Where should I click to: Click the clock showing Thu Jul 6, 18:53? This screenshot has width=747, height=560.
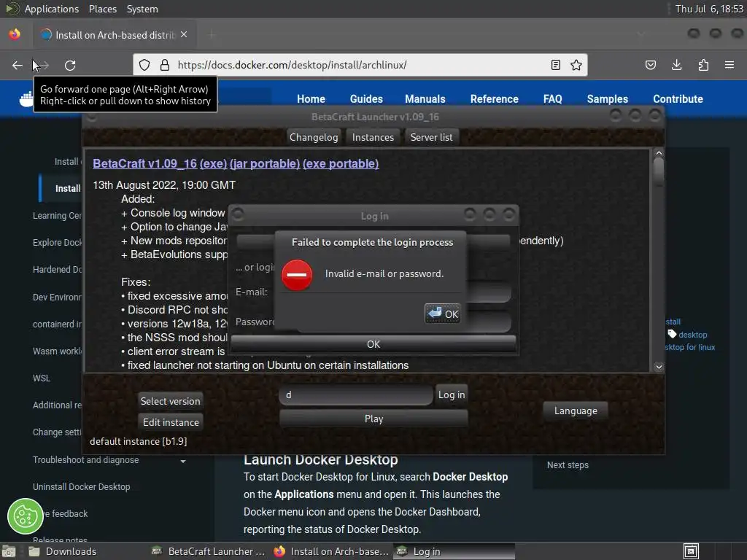point(709,9)
